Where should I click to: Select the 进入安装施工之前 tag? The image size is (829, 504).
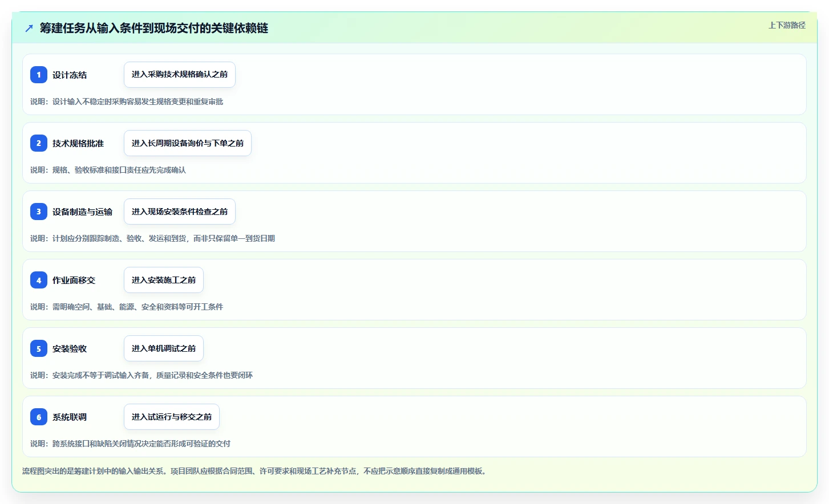[164, 280]
